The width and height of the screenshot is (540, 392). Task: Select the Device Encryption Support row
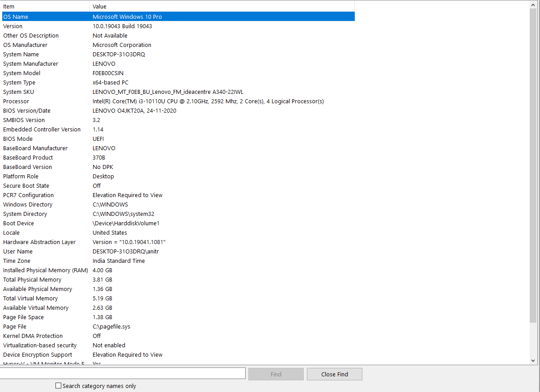(x=178, y=354)
